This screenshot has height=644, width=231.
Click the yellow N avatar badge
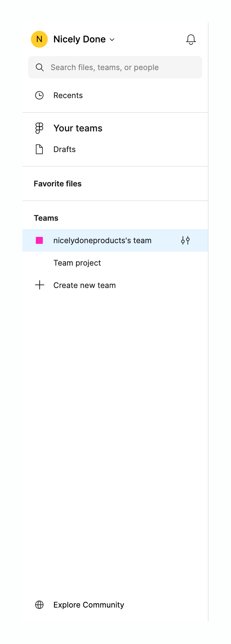point(39,39)
